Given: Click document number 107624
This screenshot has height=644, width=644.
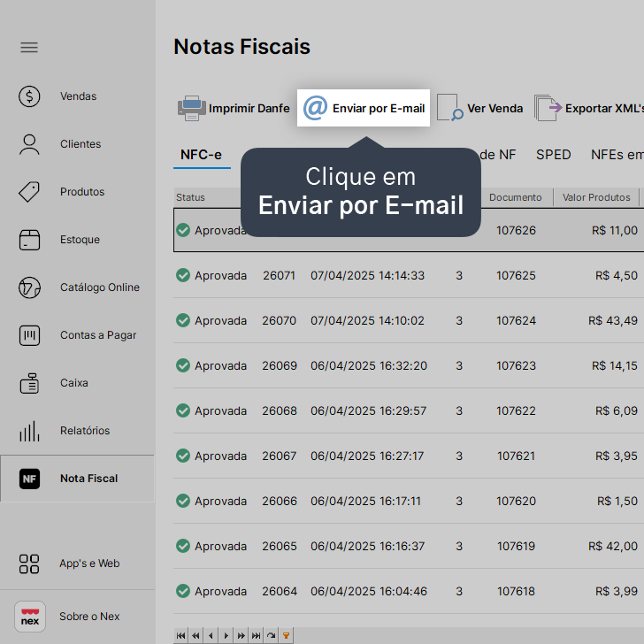Looking at the screenshot, I should coord(516,321).
